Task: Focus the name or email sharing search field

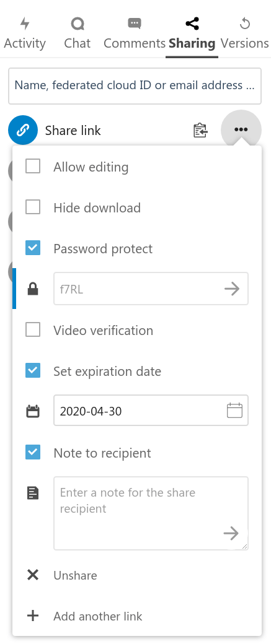Action: (135, 86)
